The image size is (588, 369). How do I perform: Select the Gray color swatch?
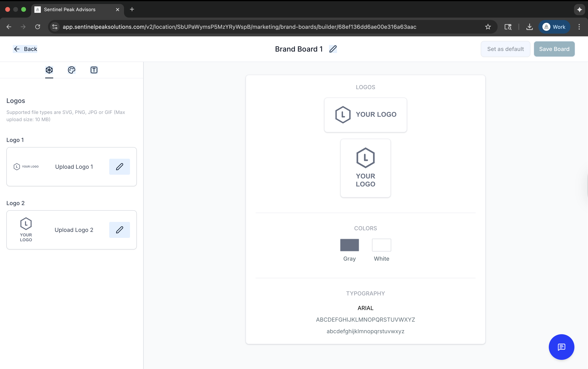tap(349, 245)
